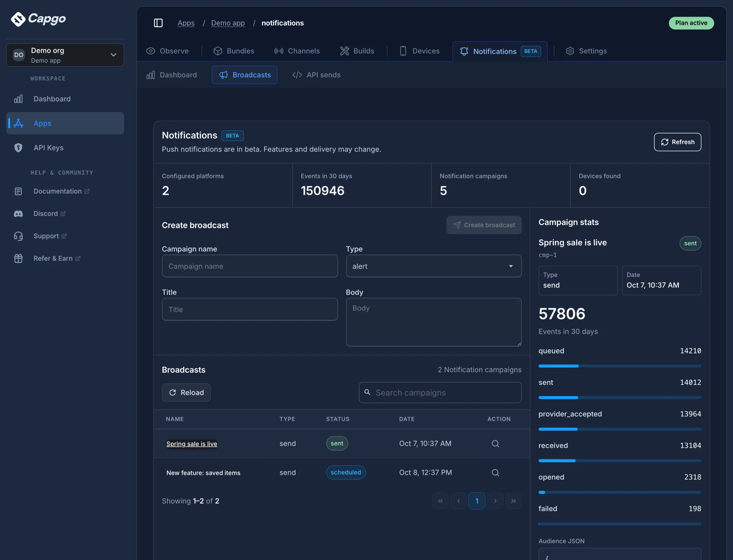Image resolution: width=733 pixels, height=560 pixels.
Task: Open the Dashboard sub-tab under Notifications
Action: pyautogui.click(x=172, y=75)
